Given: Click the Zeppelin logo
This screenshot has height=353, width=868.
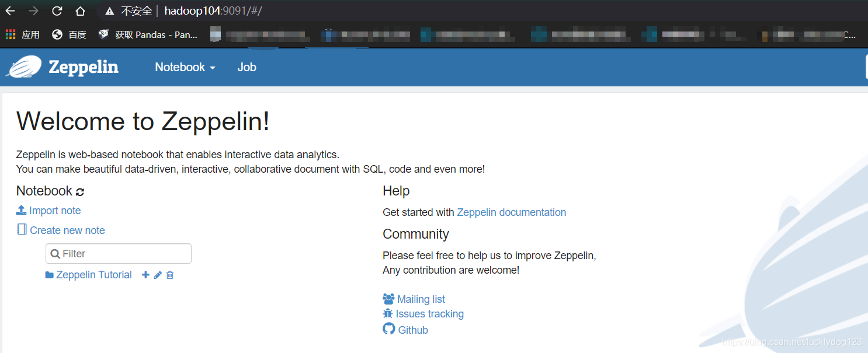Looking at the screenshot, I should click(x=62, y=67).
